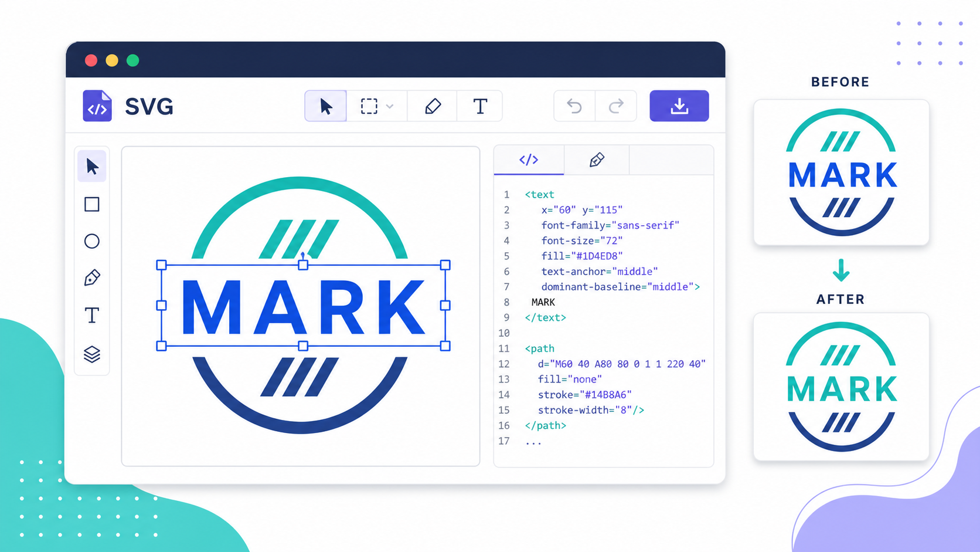Select the arrow tool in top toolbar
Image resolution: width=980 pixels, height=552 pixels.
tap(326, 106)
